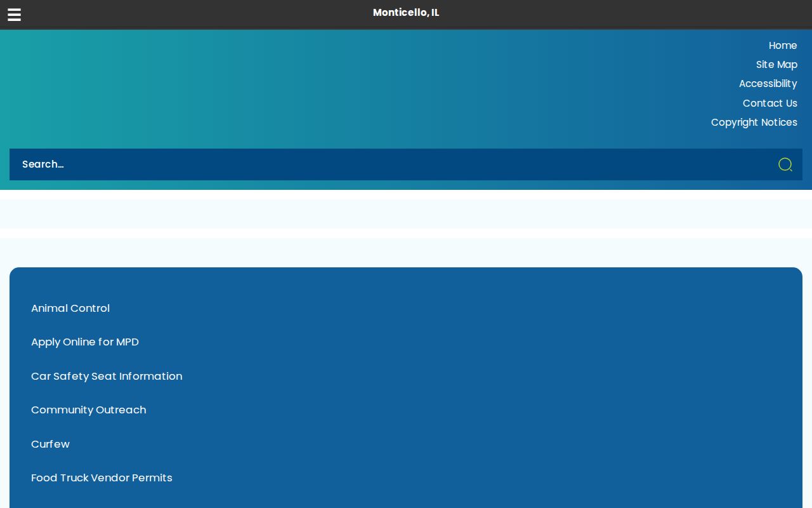
Task: Open the Site Map link
Action: (776, 65)
